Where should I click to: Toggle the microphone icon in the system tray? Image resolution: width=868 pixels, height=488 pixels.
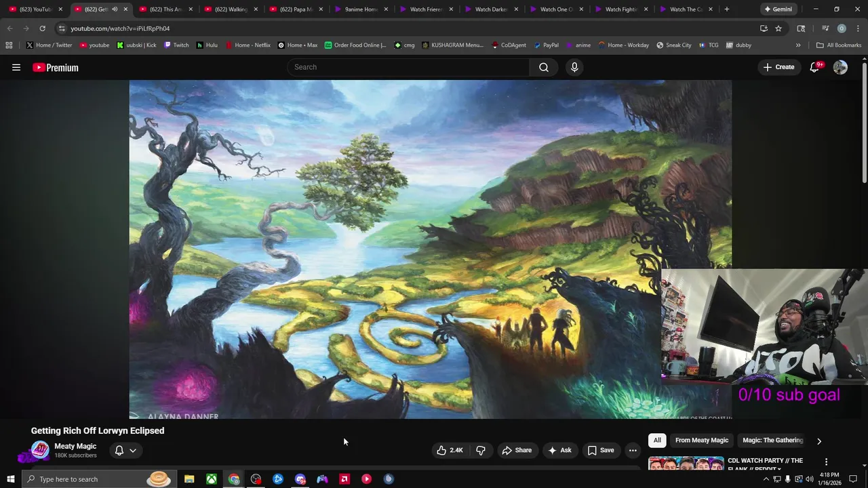[x=787, y=479]
